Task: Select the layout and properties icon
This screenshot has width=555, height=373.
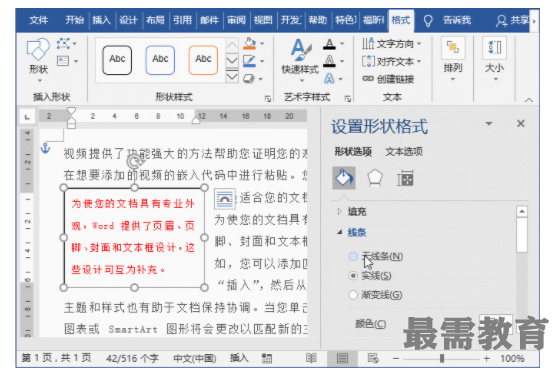Action: pos(405,178)
